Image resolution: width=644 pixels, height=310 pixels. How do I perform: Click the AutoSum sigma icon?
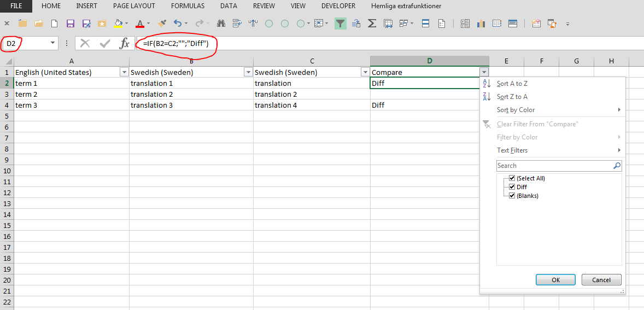pyautogui.click(x=372, y=24)
